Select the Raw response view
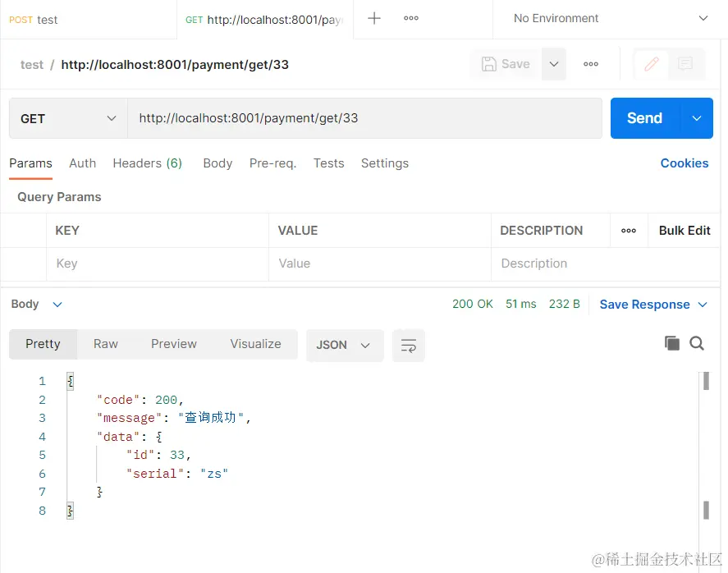This screenshot has height=573, width=728. coord(106,344)
